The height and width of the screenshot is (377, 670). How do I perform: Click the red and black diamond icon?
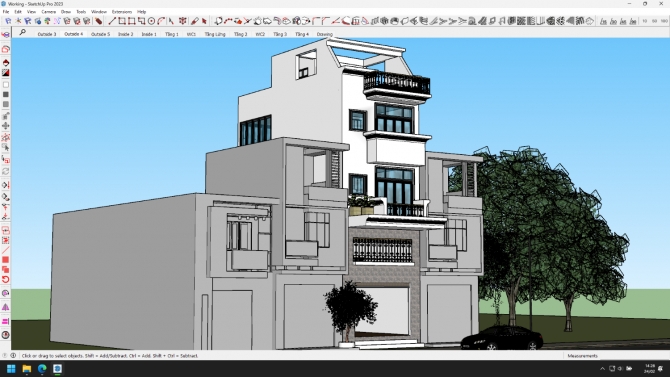[x=6, y=63]
